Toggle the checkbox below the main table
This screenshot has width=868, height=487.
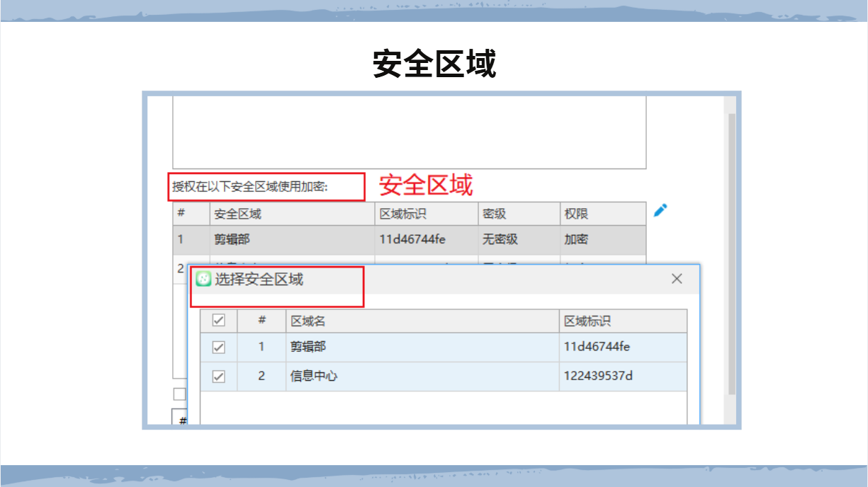[179, 394]
